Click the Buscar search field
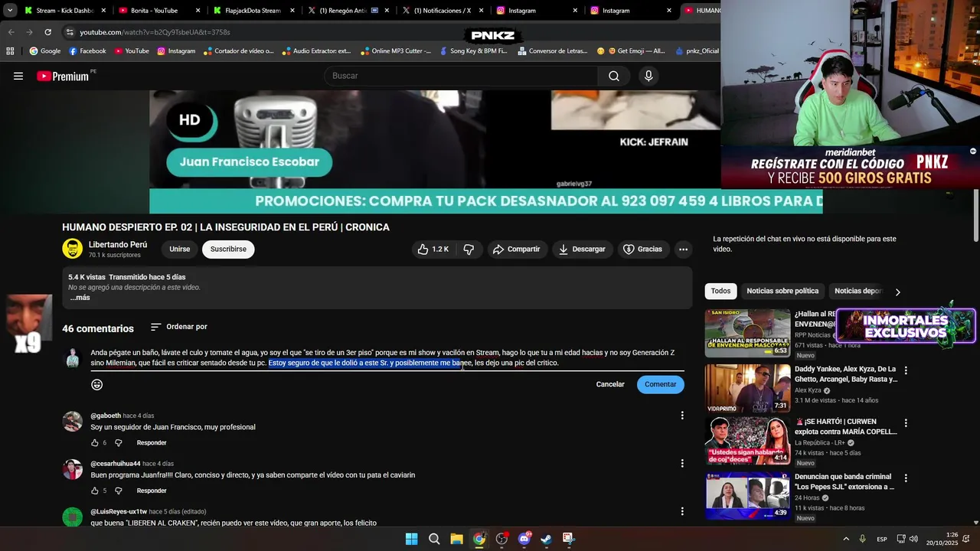Image resolution: width=980 pixels, height=551 pixels. [462, 76]
